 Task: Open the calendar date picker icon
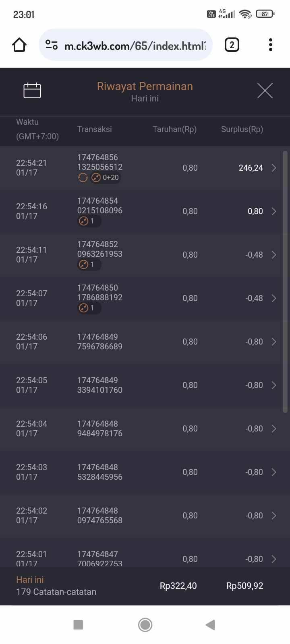[32, 91]
